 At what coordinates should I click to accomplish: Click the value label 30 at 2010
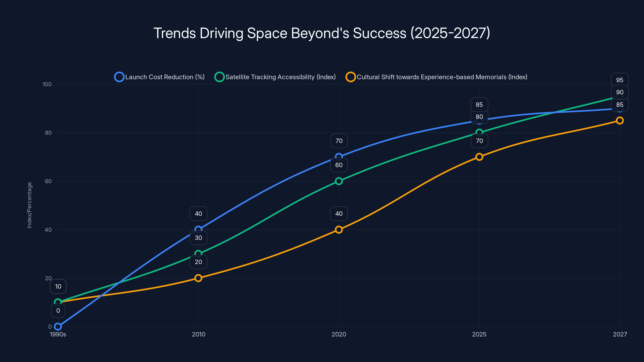pyautogui.click(x=198, y=238)
